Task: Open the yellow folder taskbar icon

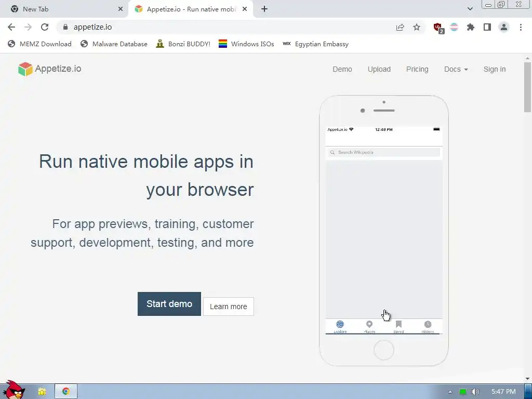Action: 42,391
